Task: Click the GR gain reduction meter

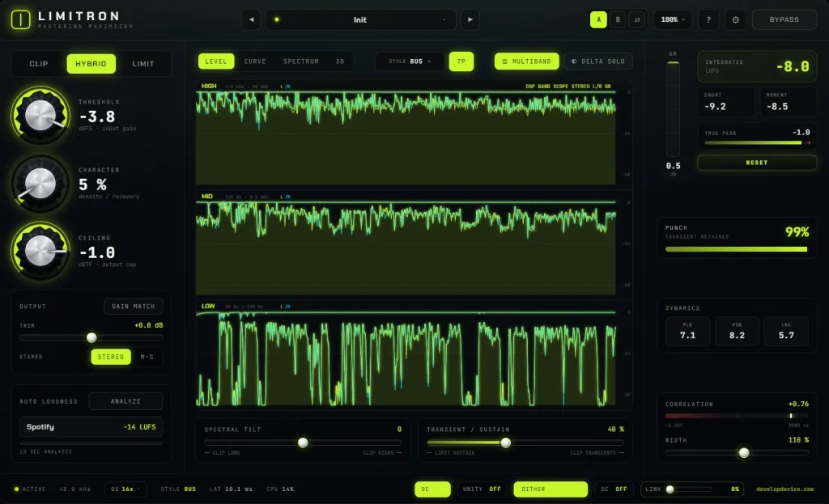Action: (673, 108)
